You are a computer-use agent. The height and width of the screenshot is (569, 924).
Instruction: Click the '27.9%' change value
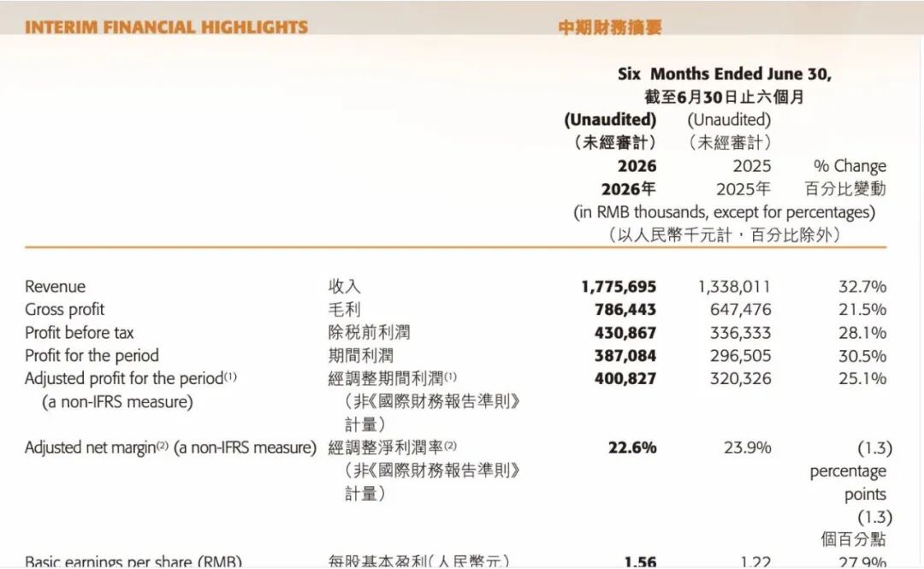(x=862, y=562)
